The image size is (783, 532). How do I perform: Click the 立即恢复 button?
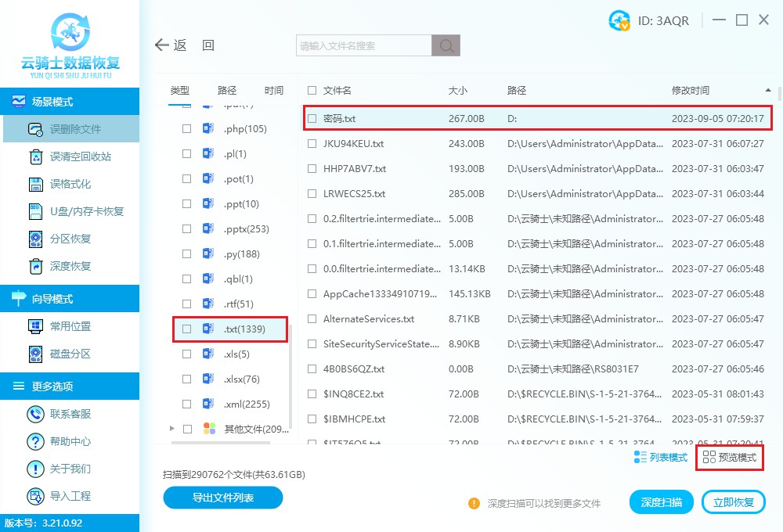(x=733, y=502)
